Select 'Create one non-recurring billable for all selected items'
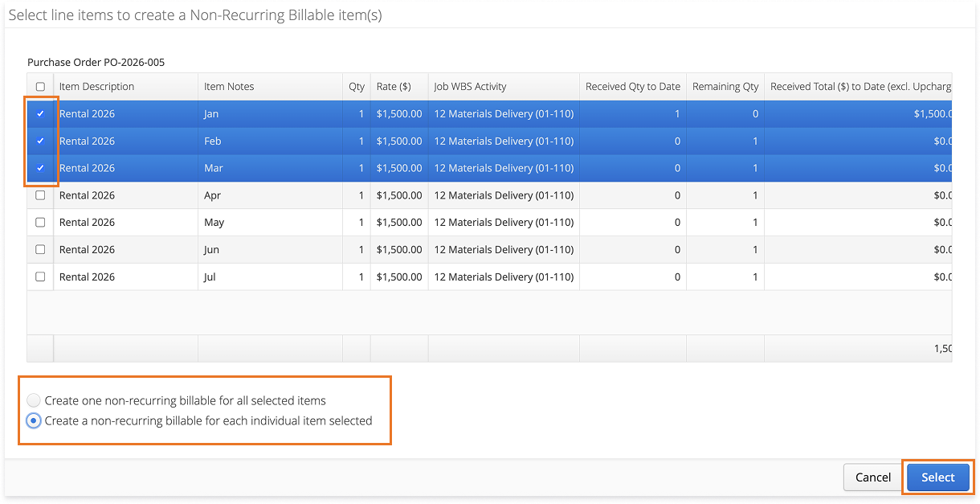Viewport: 980px width, 504px height. pos(34,400)
